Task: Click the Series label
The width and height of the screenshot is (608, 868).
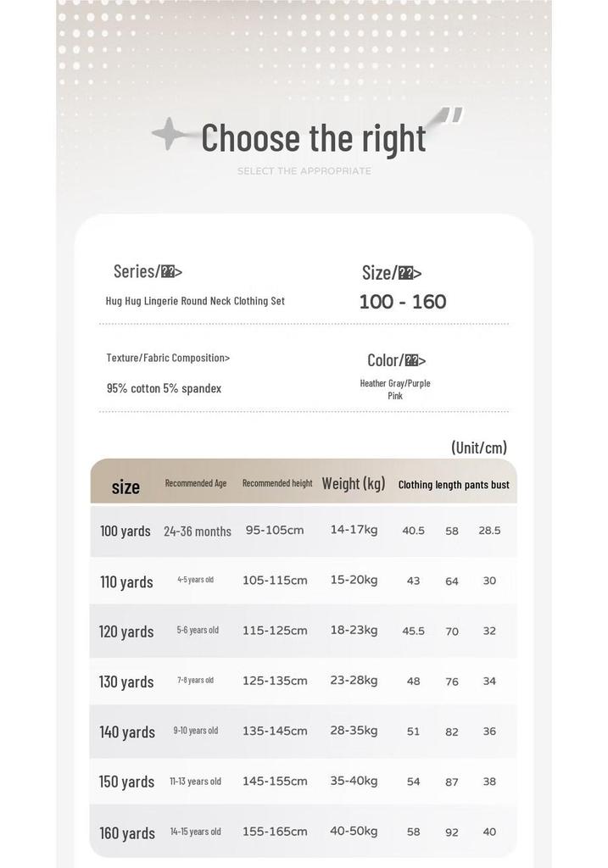Action: 148,271
